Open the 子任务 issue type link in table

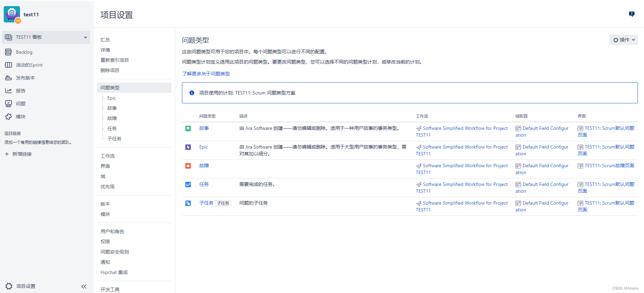(206, 203)
